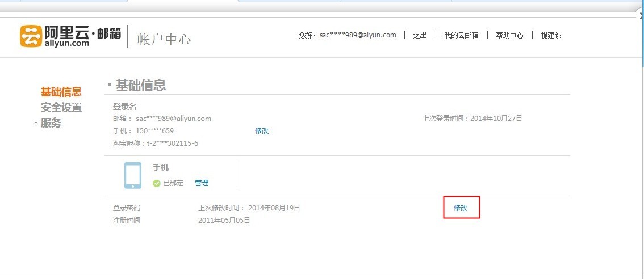This screenshot has width=644, height=279.
Task: Click the 已绑定 status text
Action: [173, 183]
